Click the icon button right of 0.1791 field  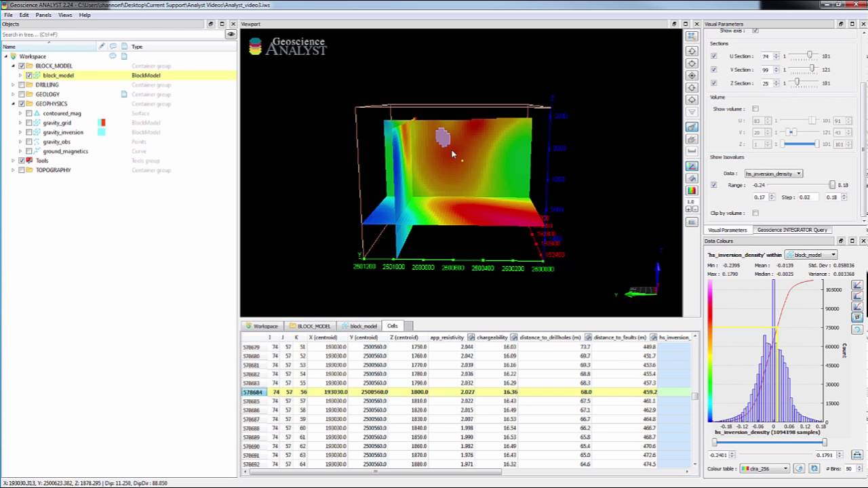tap(857, 455)
